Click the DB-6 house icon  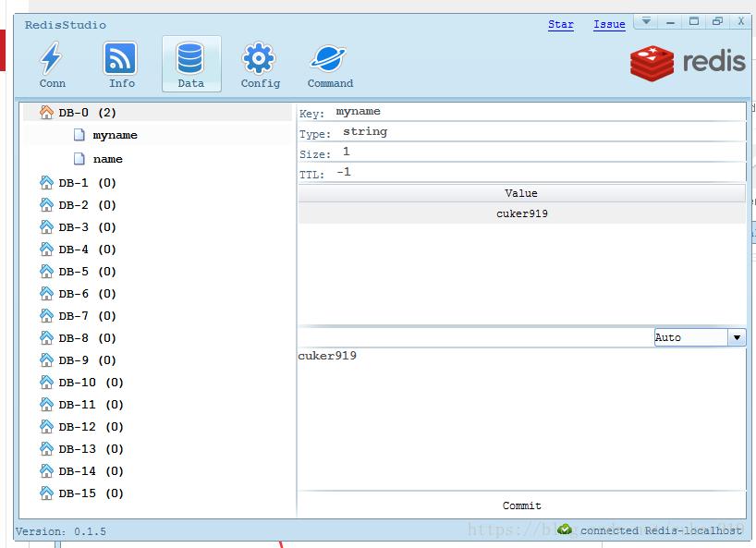[47, 294]
